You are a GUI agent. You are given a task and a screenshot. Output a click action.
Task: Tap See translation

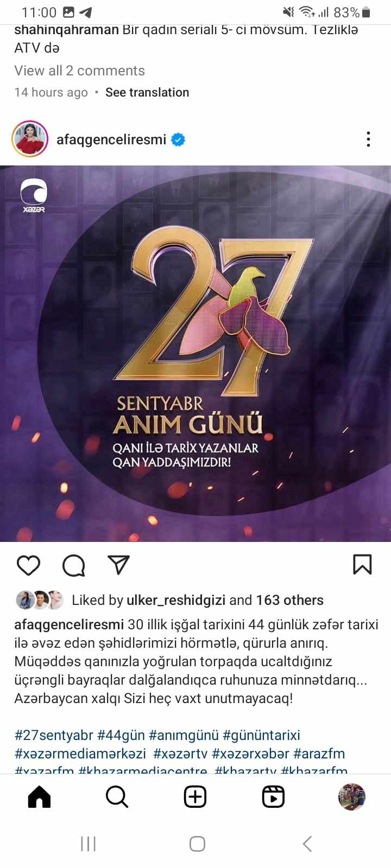click(x=147, y=92)
